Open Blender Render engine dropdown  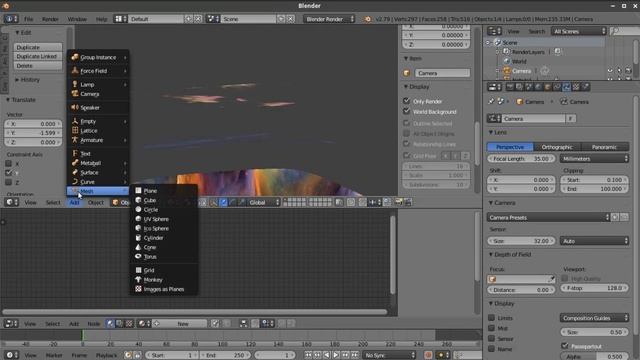(329, 19)
